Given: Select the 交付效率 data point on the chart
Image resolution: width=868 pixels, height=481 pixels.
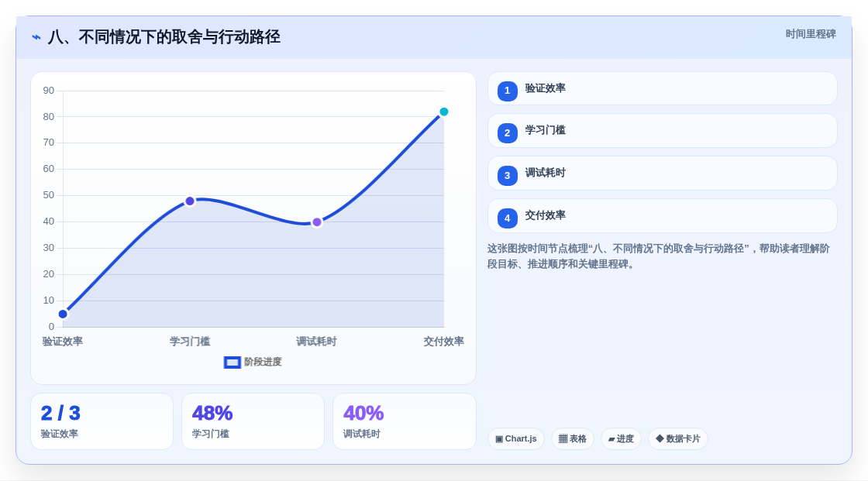Looking at the screenshot, I should click(x=444, y=112).
